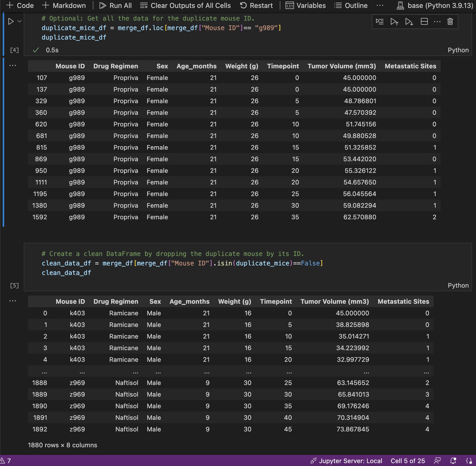Click the Run All button
The height and width of the screenshot is (466, 476).
[x=116, y=6]
